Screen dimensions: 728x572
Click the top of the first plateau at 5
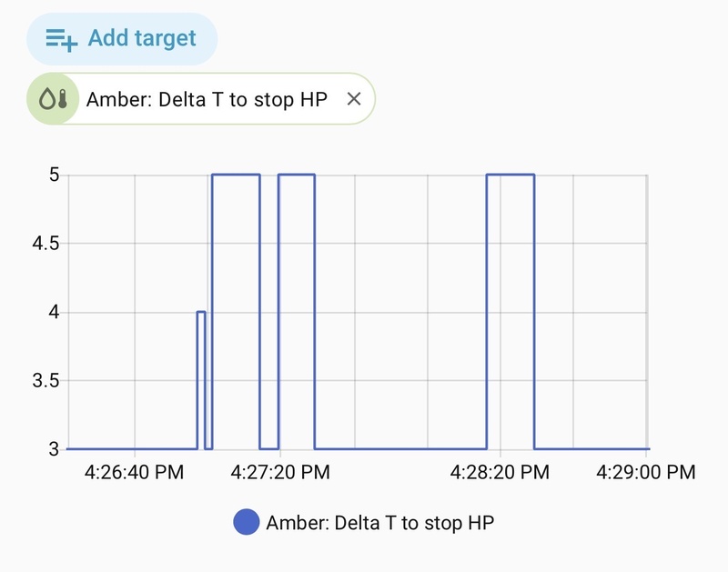[x=236, y=175]
